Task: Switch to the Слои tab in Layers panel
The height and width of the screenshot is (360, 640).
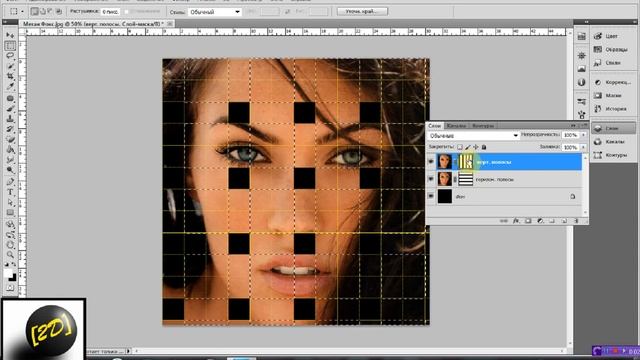Action: 435,126
